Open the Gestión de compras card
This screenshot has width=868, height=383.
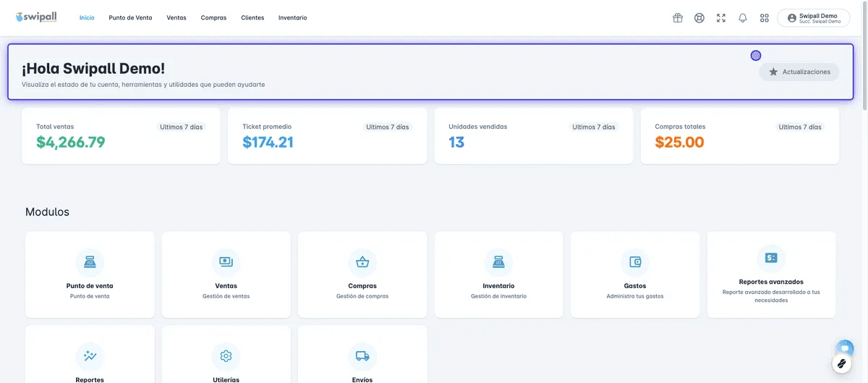(362, 274)
